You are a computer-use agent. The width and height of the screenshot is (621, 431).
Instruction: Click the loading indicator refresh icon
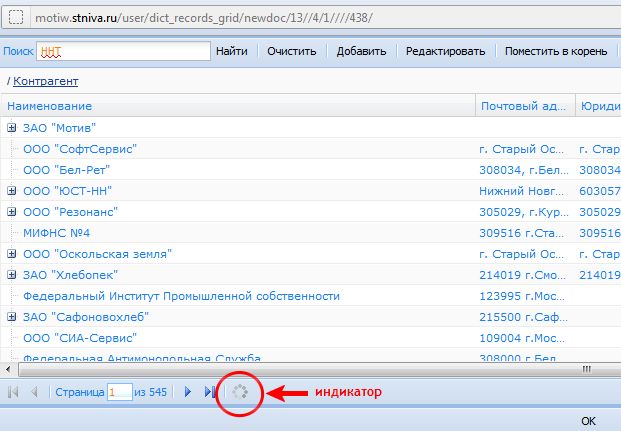[239, 393]
